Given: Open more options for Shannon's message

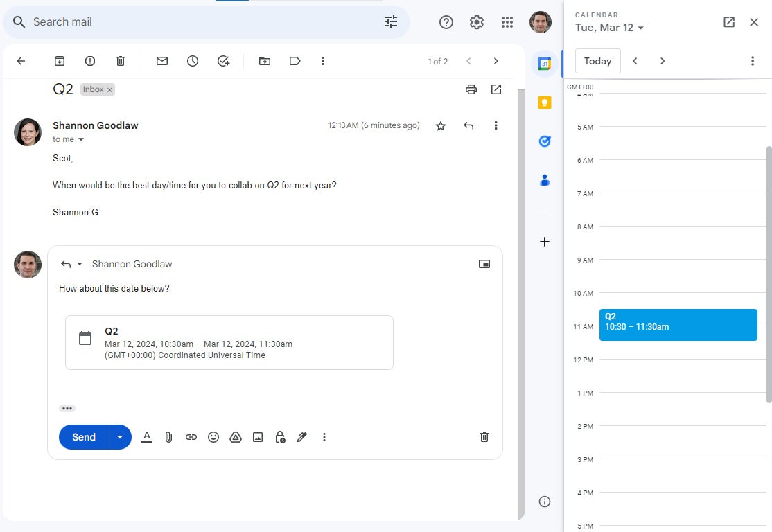Looking at the screenshot, I should (495, 125).
